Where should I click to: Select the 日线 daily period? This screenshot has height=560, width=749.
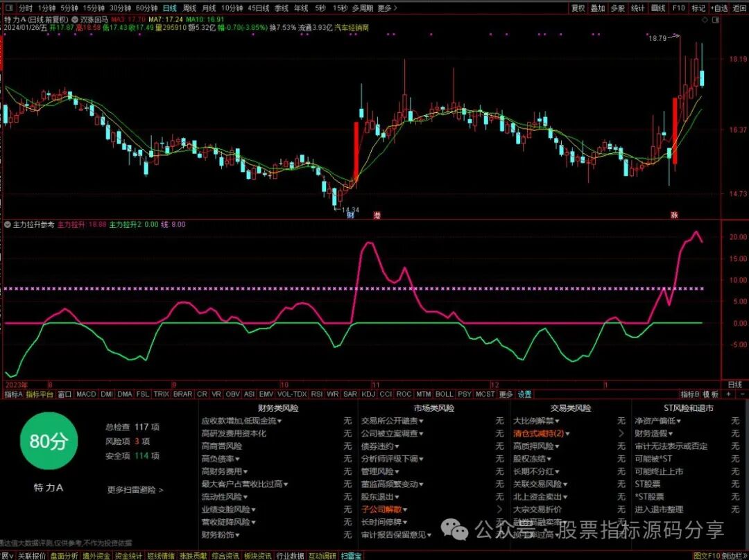pyautogui.click(x=170, y=8)
